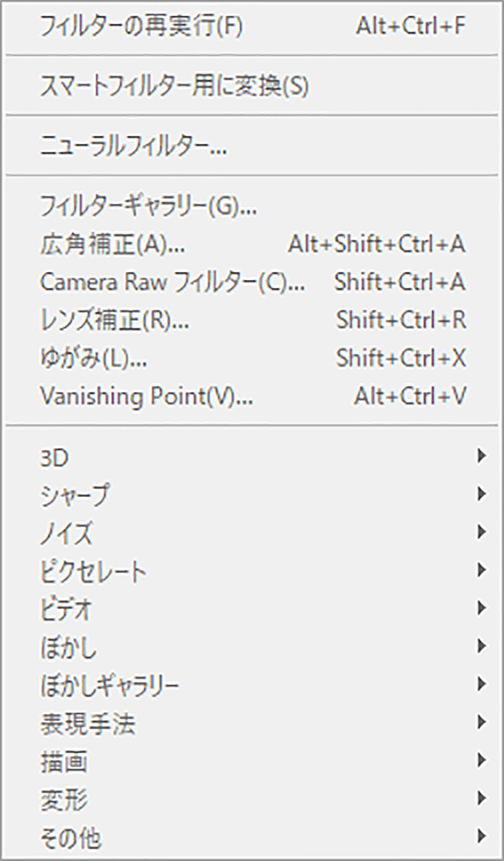Launch Camera Raw フィルター(C)...
The width and height of the screenshot is (504, 861).
172,282
